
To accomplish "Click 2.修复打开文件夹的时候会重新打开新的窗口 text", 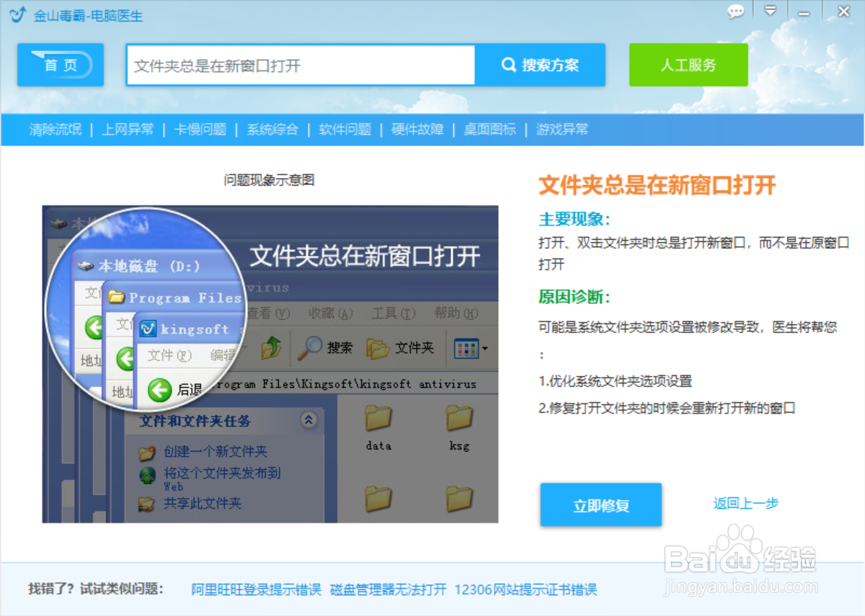I will pos(667,408).
